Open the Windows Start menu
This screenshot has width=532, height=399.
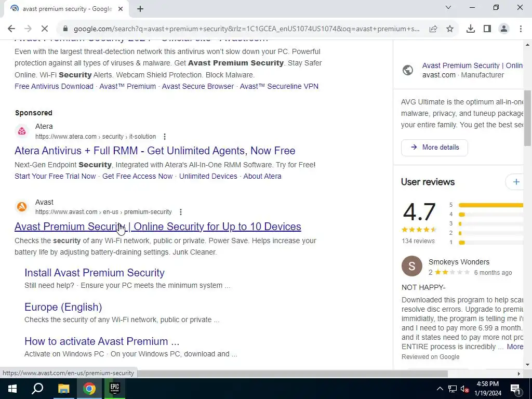tap(12, 389)
